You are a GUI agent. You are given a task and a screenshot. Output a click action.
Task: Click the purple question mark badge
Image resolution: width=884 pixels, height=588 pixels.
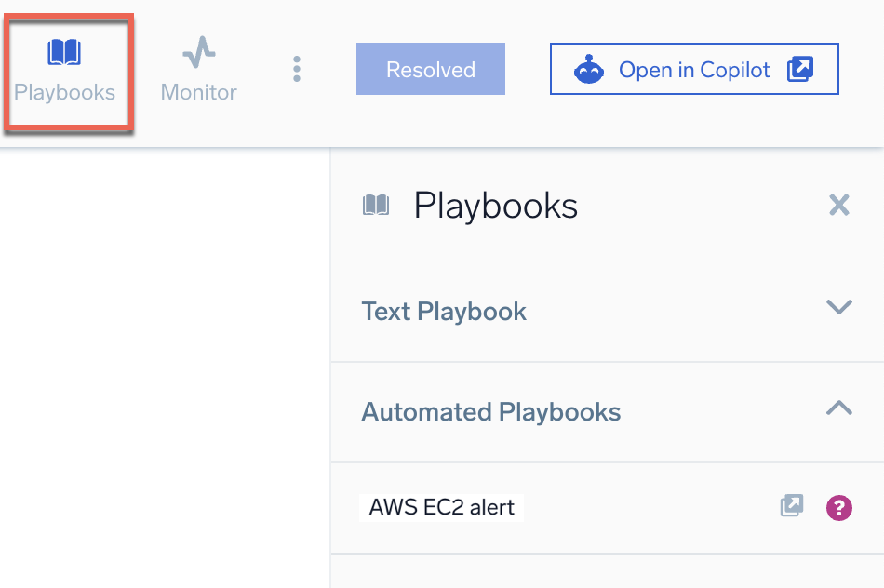point(837,506)
